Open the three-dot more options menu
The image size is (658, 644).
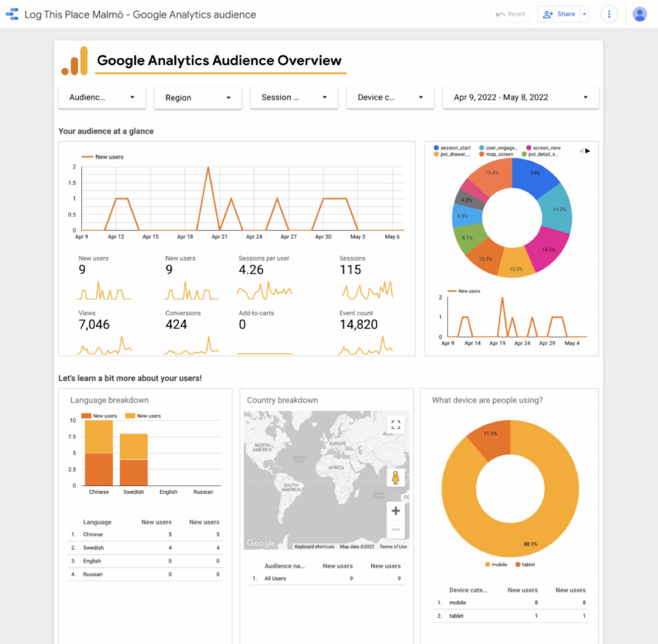tap(609, 14)
